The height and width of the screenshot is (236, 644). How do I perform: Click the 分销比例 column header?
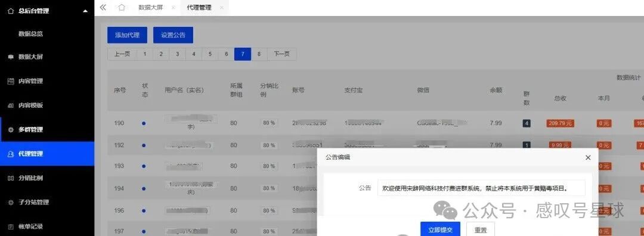[269, 91]
